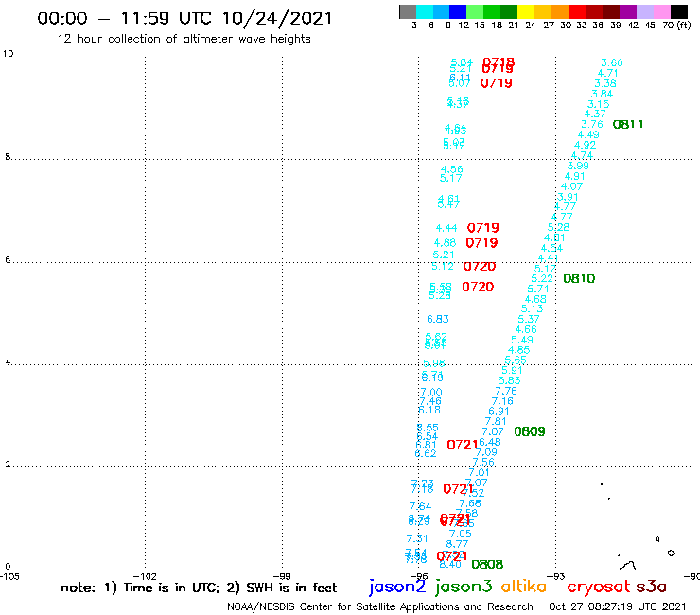Screen dimensions: 700x615
Task: Click the green time stamp 0809
Action: click(x=530, y=431)
